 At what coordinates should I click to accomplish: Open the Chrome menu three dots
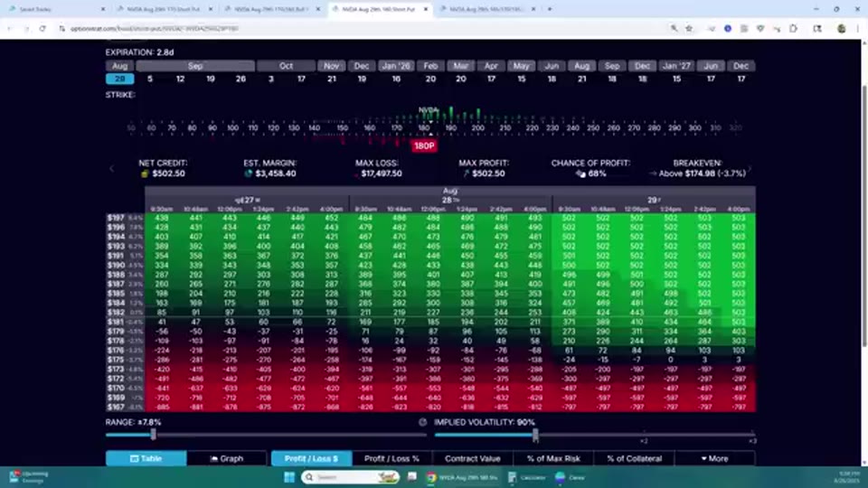[857, 29]
